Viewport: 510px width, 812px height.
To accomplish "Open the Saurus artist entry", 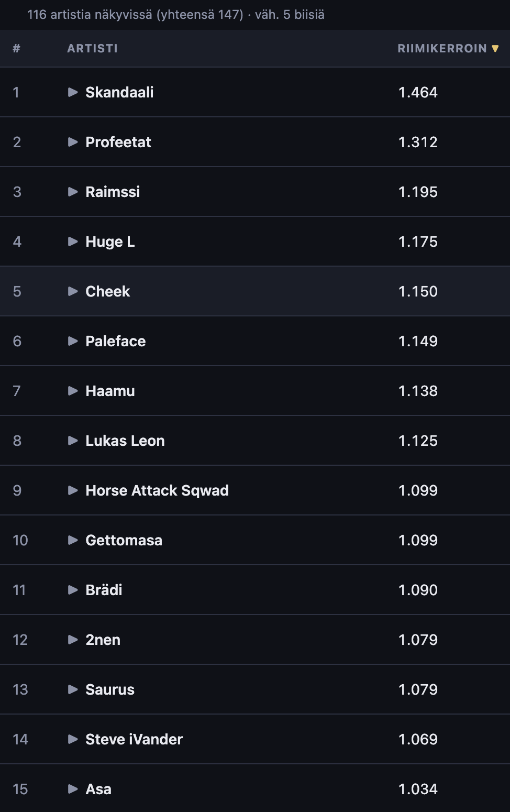I will pyautogui.click(x=110, y=689).
